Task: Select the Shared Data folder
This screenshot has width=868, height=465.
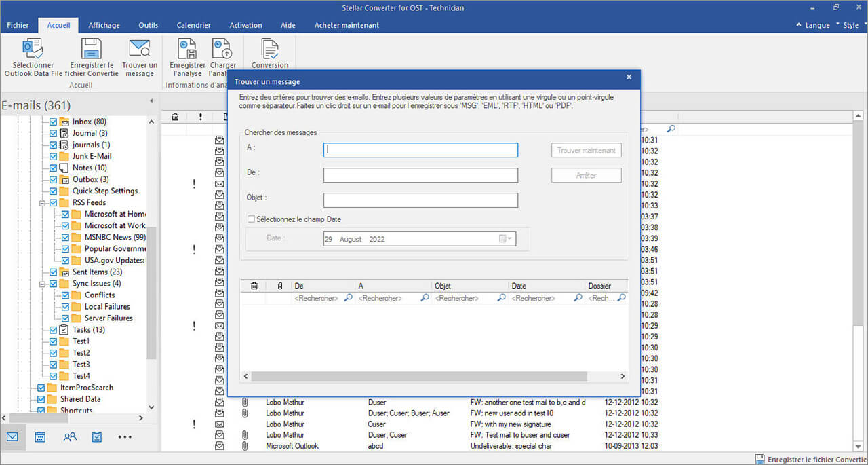Action: tap(80, 399)
